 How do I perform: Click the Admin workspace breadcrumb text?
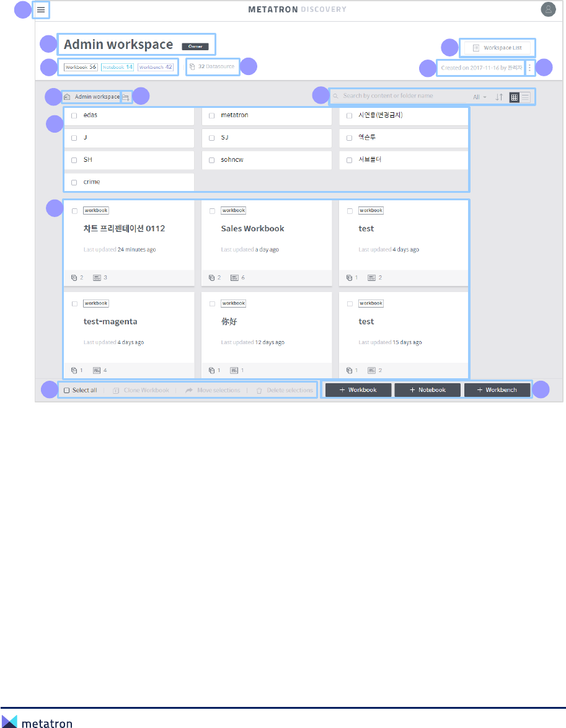(97, 97)
